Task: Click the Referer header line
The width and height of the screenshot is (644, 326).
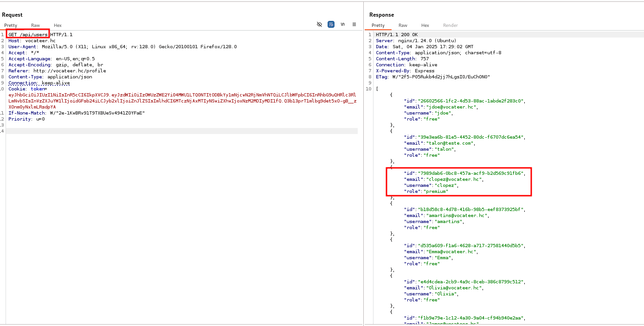Action: pos(57,71)
